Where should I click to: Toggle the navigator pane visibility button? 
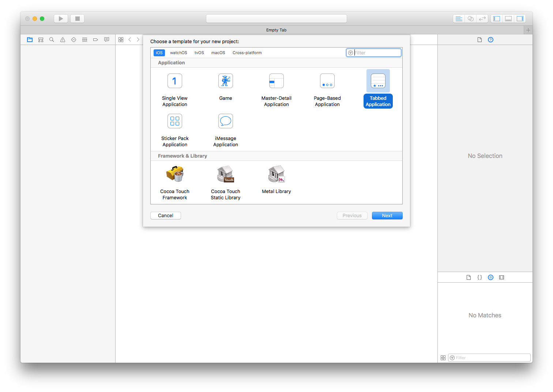[x=497, y=19]
